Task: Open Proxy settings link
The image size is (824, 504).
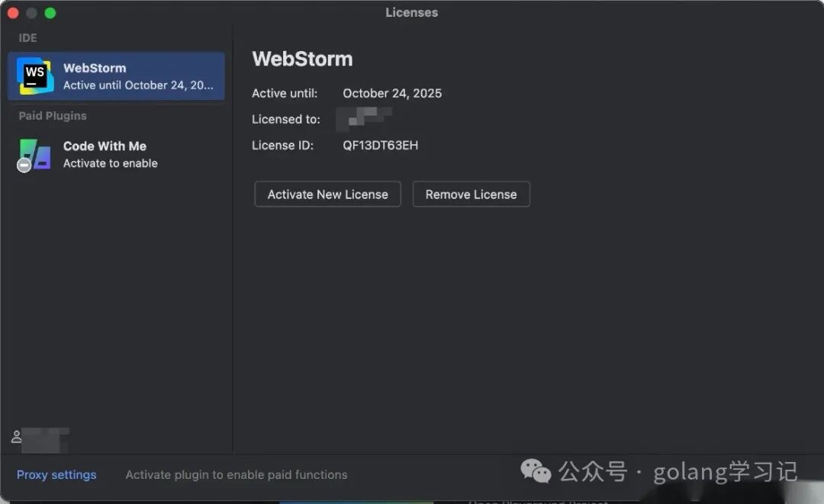Action: coord(56,474)
